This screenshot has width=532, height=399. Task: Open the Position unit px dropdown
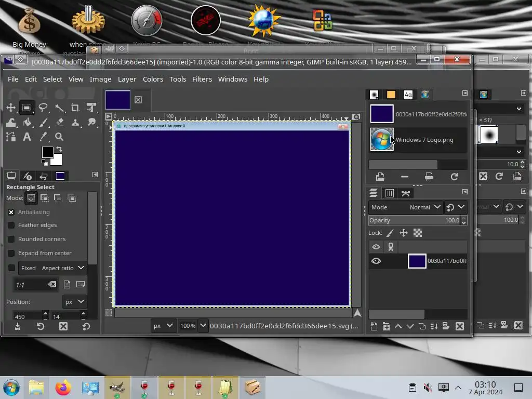click(74, 302)
